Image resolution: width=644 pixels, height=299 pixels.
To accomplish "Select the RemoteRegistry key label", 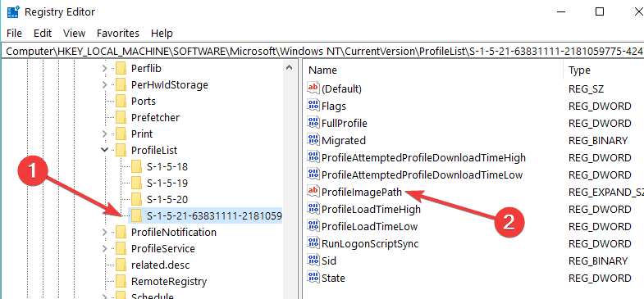I will pyautogui.click(x=169, y=282).
